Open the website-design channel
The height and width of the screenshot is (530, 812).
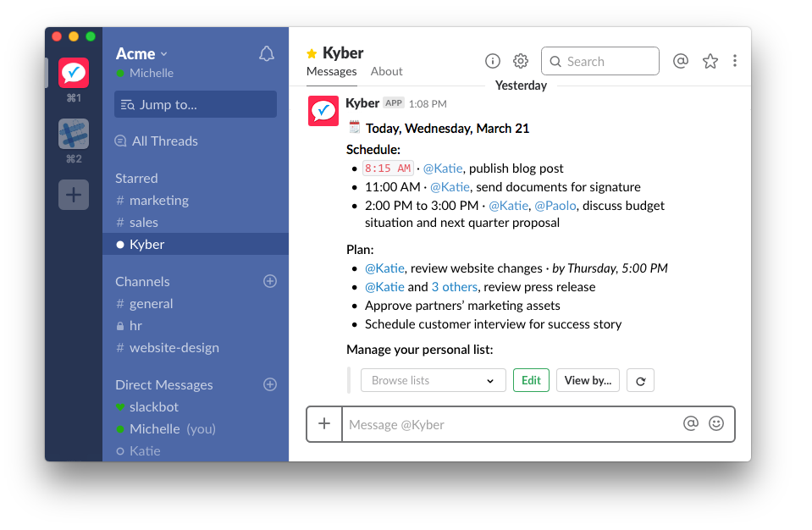pyautogui.click(x=168, y=348)
